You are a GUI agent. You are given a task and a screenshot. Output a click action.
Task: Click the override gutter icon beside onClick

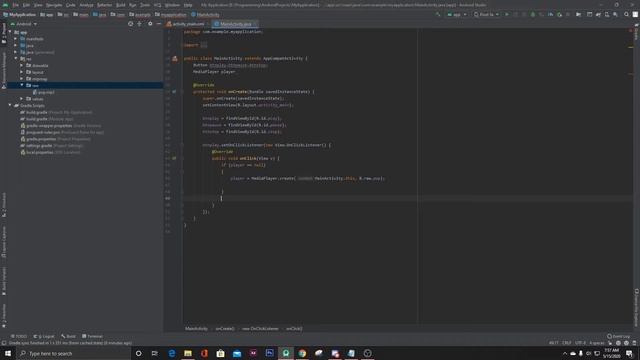point(174,158)
